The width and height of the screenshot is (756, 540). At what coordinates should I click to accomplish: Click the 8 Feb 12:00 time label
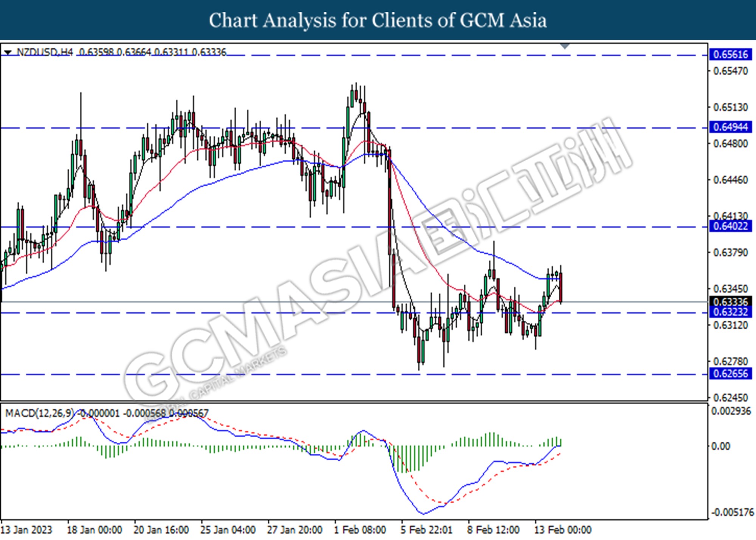tap(493, 530)
